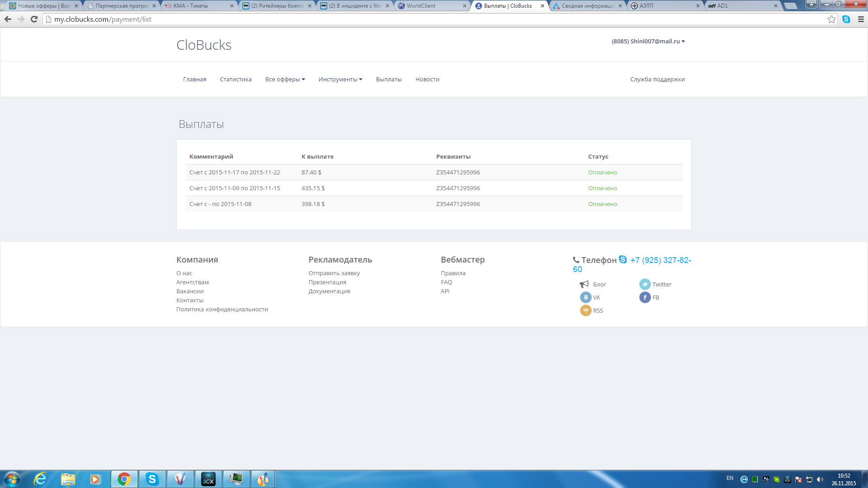Click the clock showing 10:52

[844, 476]
